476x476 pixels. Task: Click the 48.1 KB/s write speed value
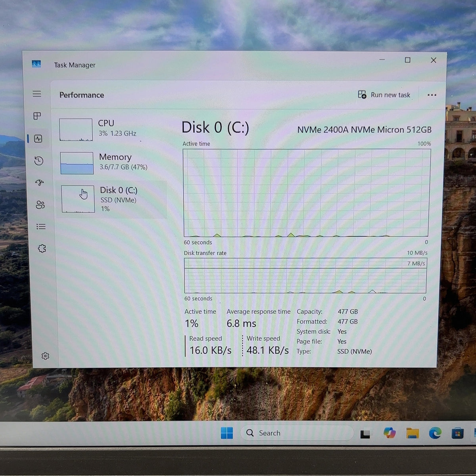point(268,350)
